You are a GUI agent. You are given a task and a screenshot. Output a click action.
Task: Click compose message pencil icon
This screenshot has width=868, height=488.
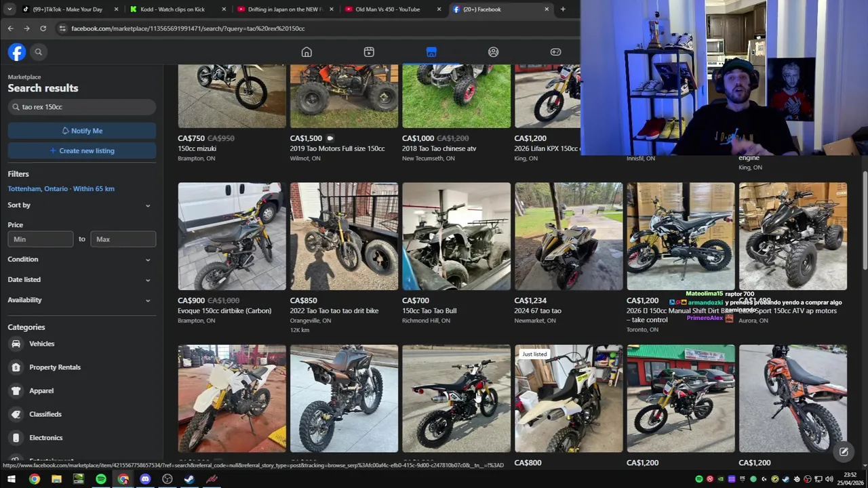point(844,452)
